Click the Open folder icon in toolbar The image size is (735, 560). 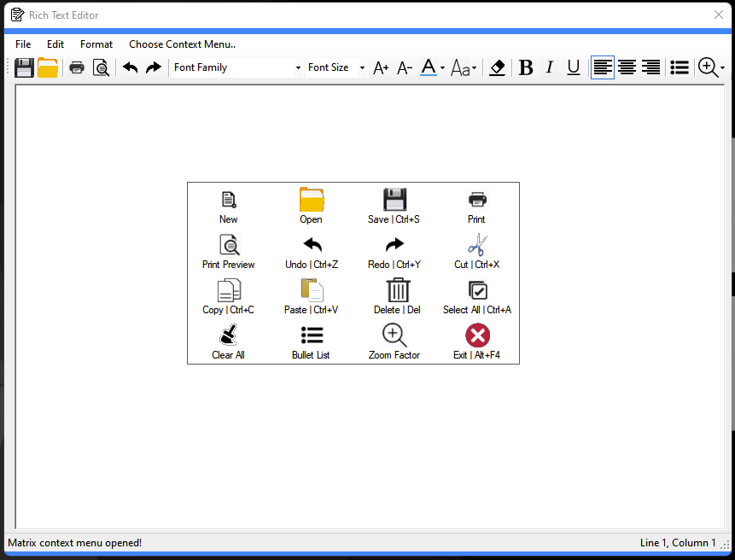tap(48, 68)
